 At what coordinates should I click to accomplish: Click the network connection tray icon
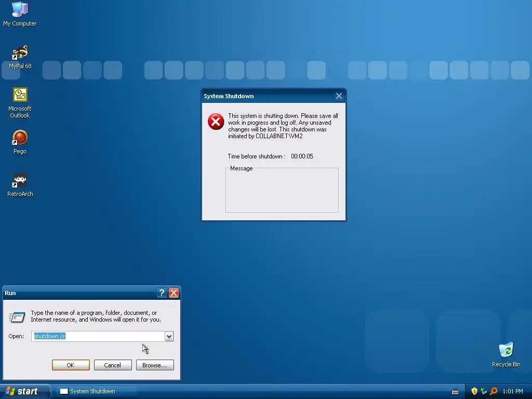[x=484, y=391]
